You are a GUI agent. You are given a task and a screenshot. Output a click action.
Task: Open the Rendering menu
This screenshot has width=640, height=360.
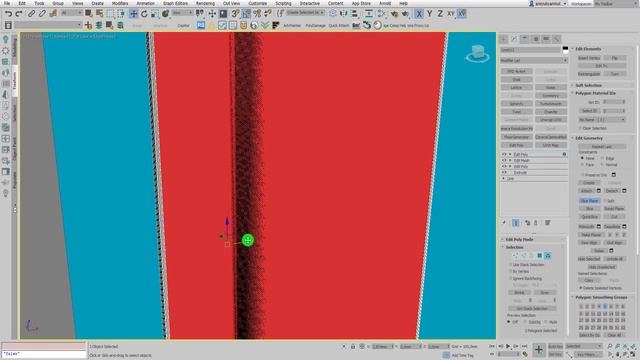[205, 3]
